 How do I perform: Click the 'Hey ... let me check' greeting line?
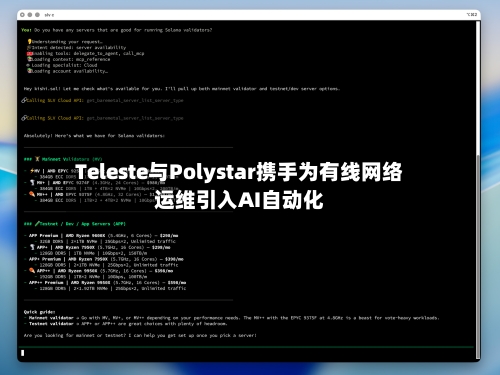coord(182,89)
